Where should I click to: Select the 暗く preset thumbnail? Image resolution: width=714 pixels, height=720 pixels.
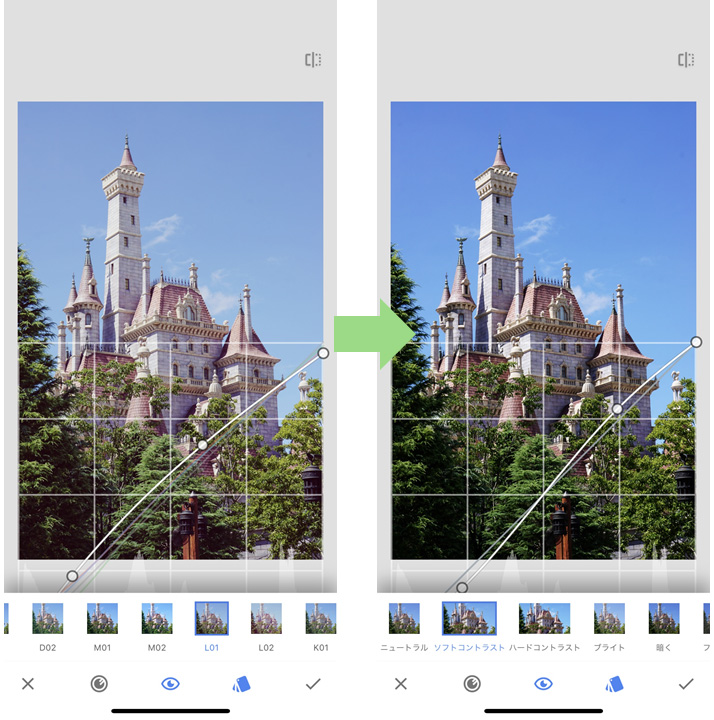[664, 619]
